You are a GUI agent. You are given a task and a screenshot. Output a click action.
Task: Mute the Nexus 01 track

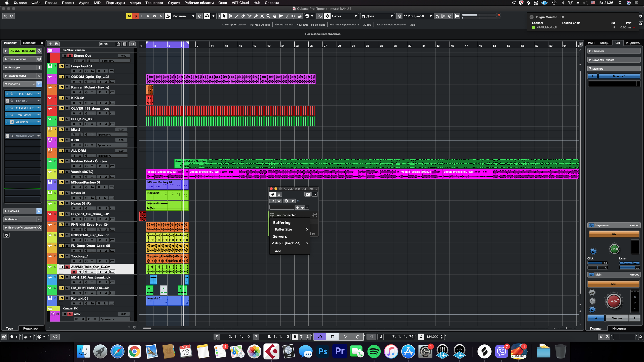[x=62, y=193]
